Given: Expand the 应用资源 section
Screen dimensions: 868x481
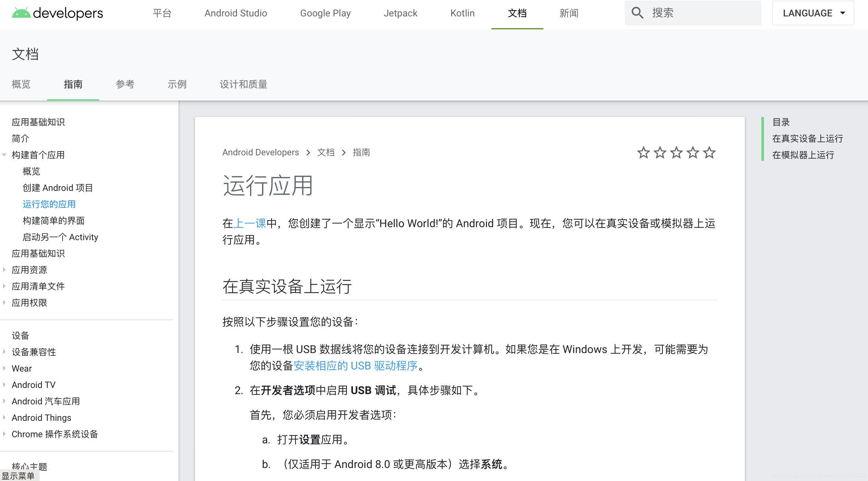Looking at the screenshot, I should click(x=4, y=270).
